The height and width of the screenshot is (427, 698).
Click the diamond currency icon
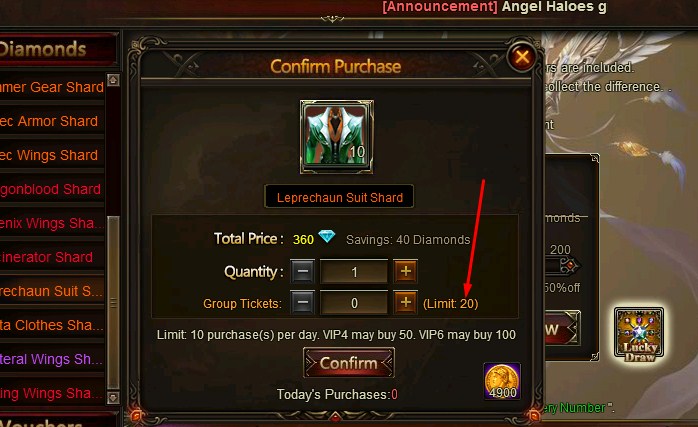tap(327, 236)
